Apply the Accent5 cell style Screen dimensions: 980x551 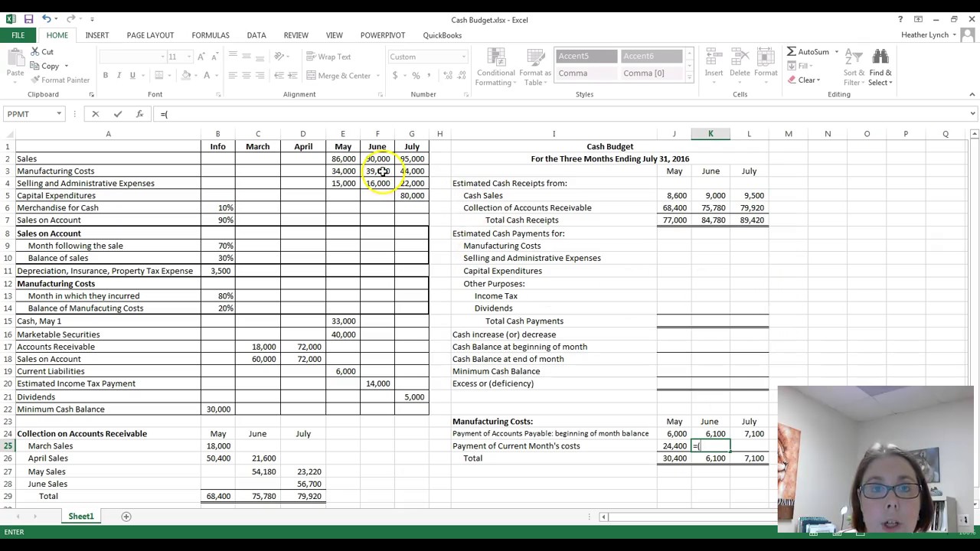pyautogui.click(x=586, y=56)
